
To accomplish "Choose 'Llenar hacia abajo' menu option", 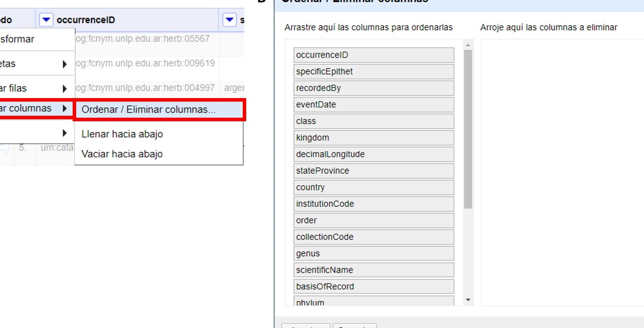I will pos(122,134).
